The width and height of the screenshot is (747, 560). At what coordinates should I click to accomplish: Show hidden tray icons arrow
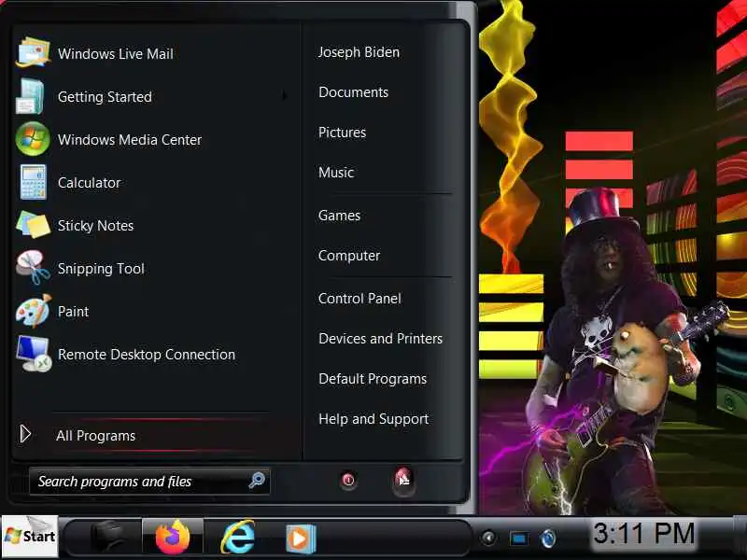click(488, 539)
